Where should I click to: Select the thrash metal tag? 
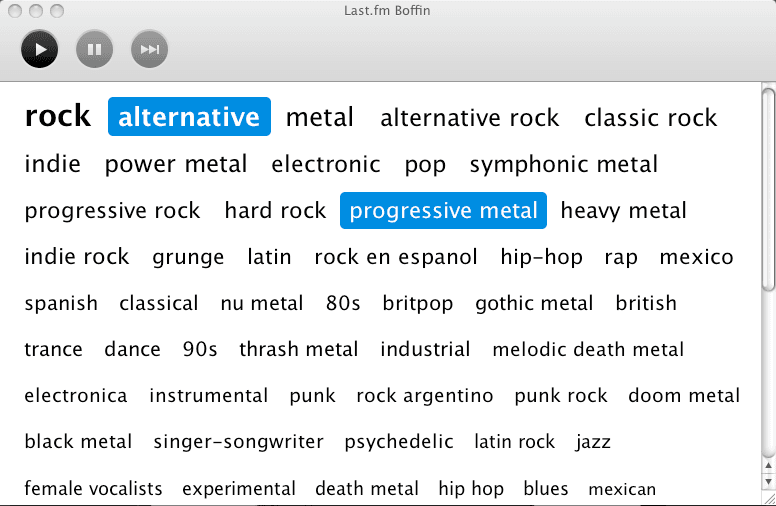coord(298,349)
